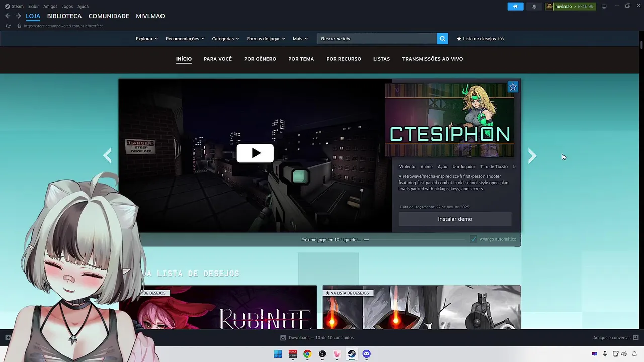Viewport: 644px width, 362px height.
Task: Click the padlock icon beside the URL
Action: tap(19, 26)
